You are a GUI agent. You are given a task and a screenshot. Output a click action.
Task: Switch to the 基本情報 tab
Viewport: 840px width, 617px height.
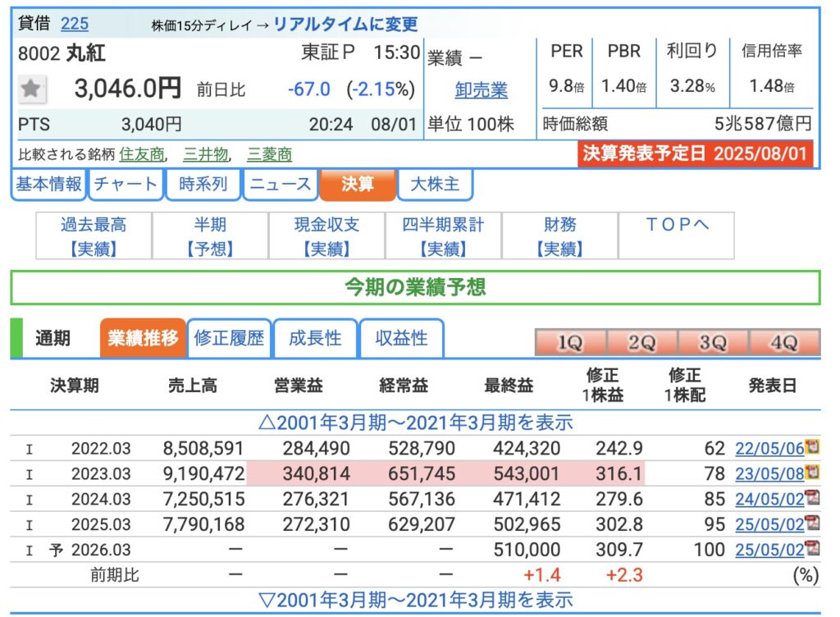[x=48, y=185]
